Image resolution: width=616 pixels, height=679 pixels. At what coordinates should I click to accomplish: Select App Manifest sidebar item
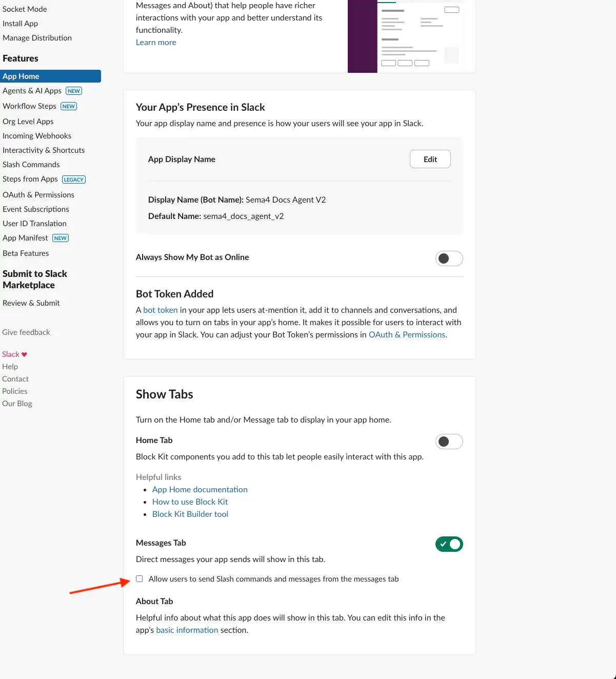tap(25, 238)
